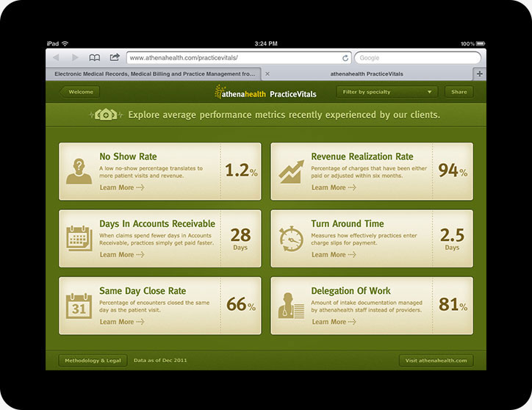The width and height of the screenshot is (532, 410).
Task: Click the No Show Rate person icon
Action: tap(79, 171)
